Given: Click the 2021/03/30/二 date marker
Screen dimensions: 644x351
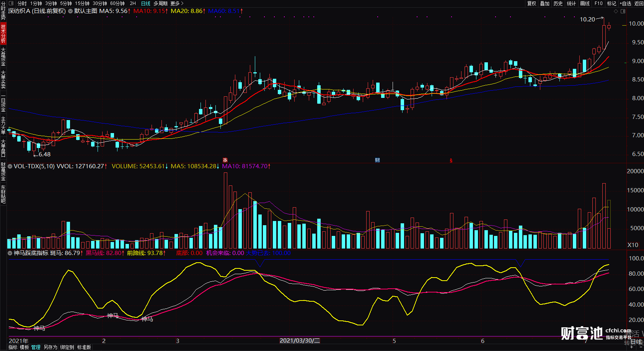Looking at the screenshot, I should tap(300, 341).
